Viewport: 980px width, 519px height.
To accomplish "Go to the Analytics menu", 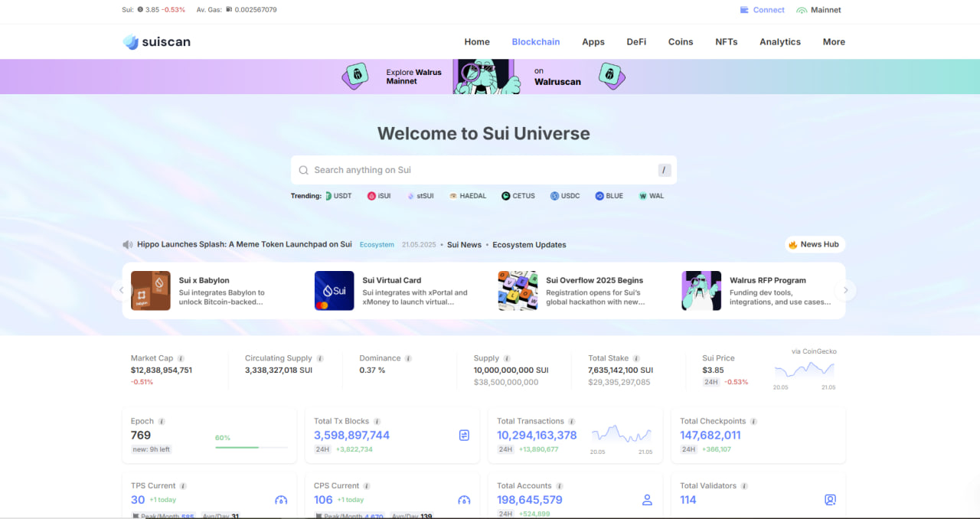I will (779, 42).
